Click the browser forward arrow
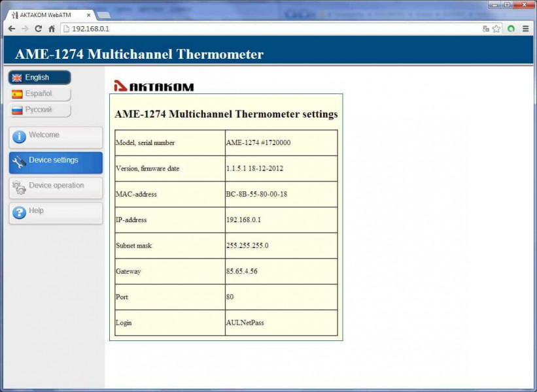The width and height of the screenshot is (537, 392). (x=25, y=29)
